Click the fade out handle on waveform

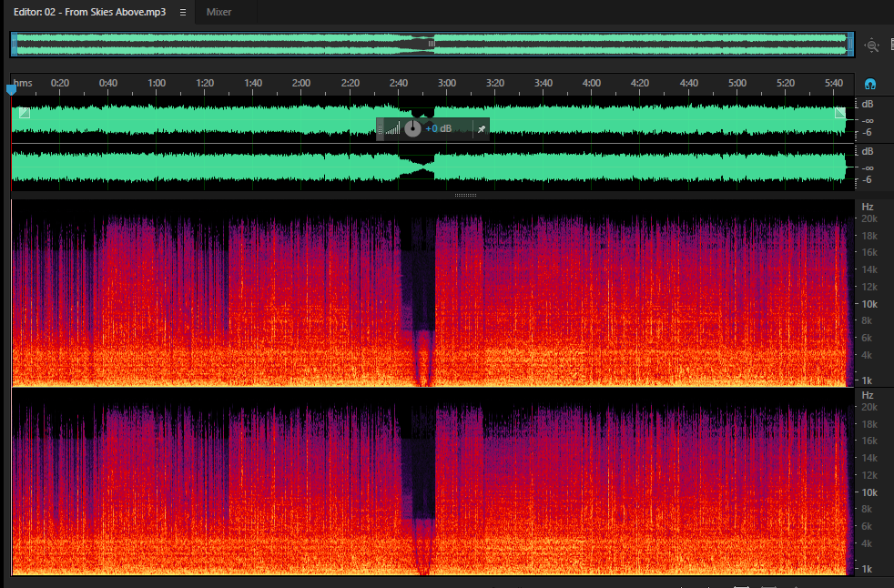[x=840, y=112]
